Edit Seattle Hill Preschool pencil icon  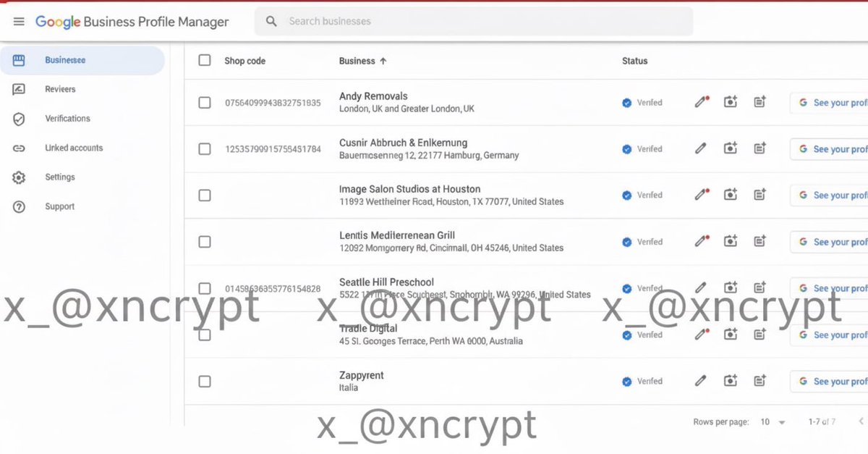point(700,287)
